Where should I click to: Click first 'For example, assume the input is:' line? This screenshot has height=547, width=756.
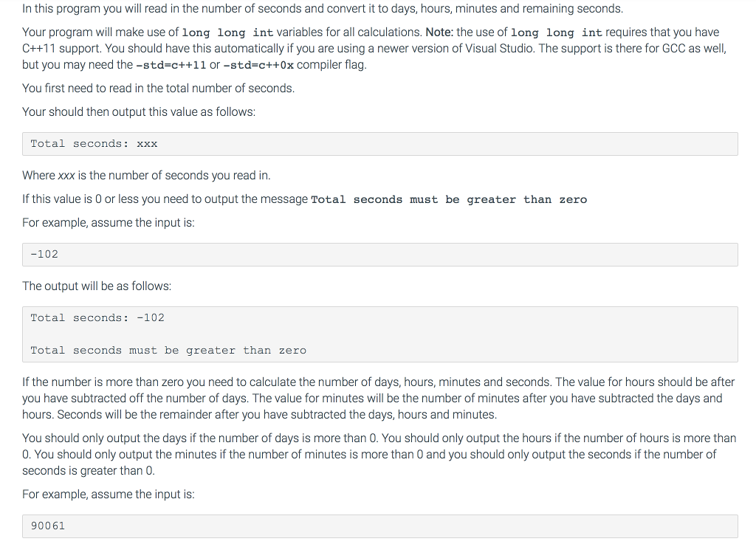click(x=109, y=223)
